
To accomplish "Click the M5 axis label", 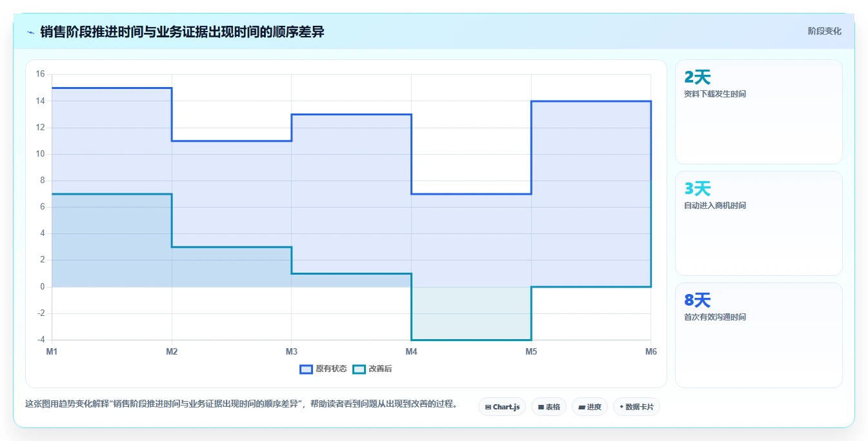I will (x=531, y=351).
